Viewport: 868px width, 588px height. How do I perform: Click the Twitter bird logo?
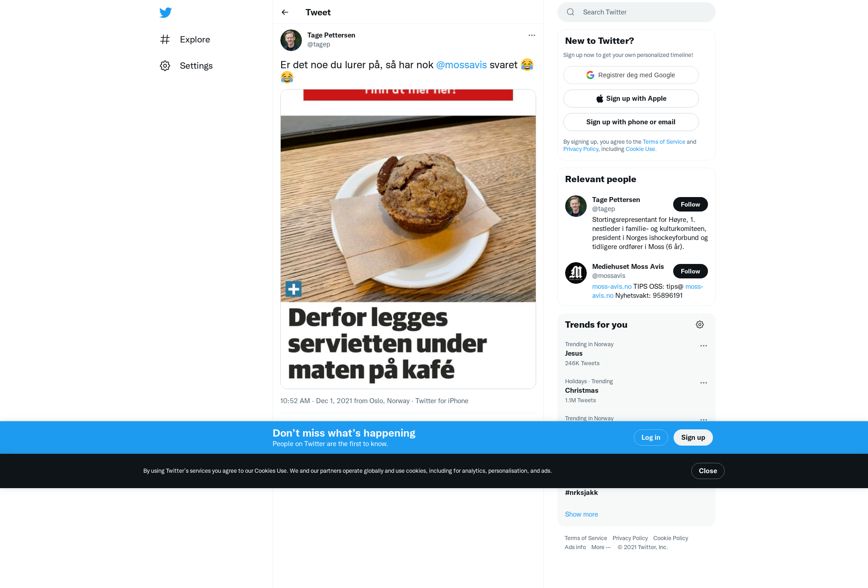(165, 12)
